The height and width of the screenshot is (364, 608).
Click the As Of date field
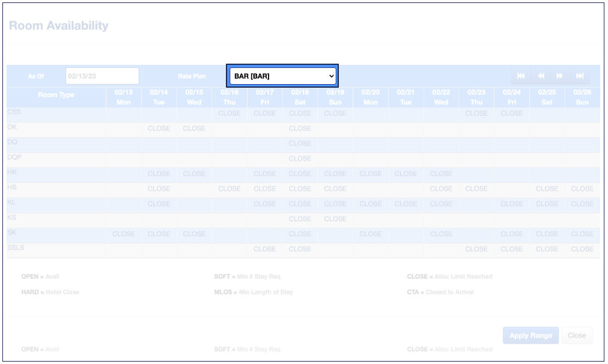(x=102, y=76)
